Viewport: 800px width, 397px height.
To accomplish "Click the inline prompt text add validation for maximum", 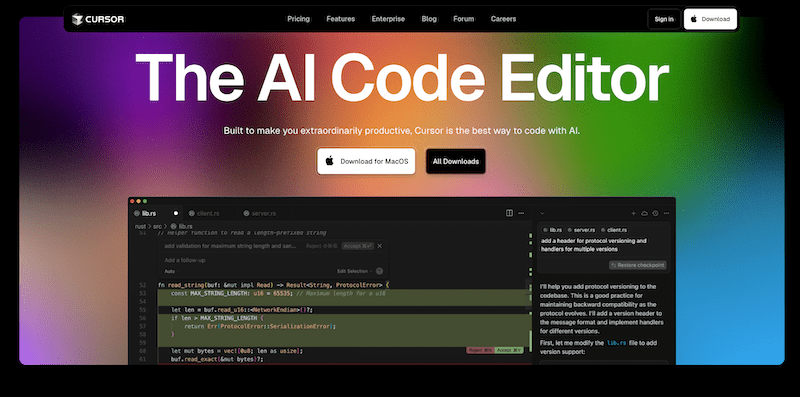I will pos(230,246).
